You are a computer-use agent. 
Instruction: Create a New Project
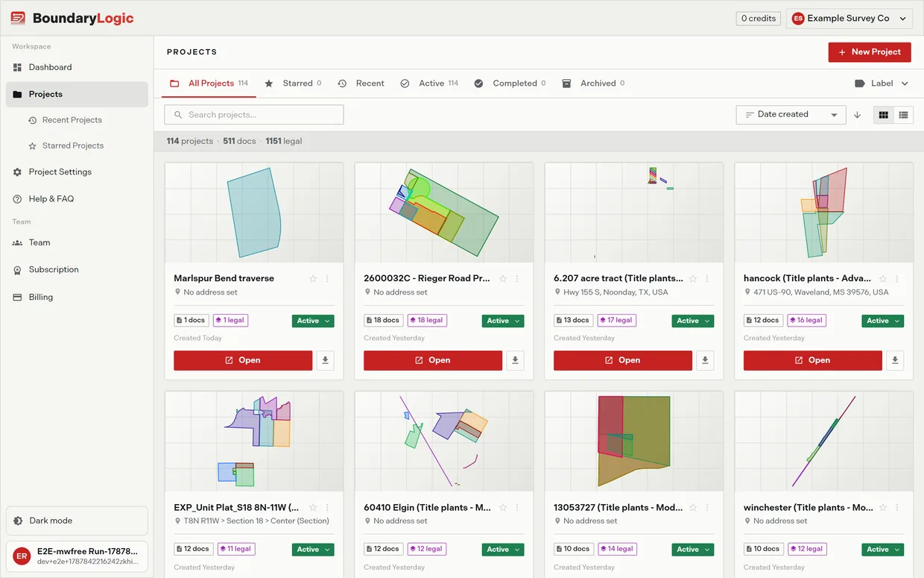pyautogui.click(x=870, y=52)
